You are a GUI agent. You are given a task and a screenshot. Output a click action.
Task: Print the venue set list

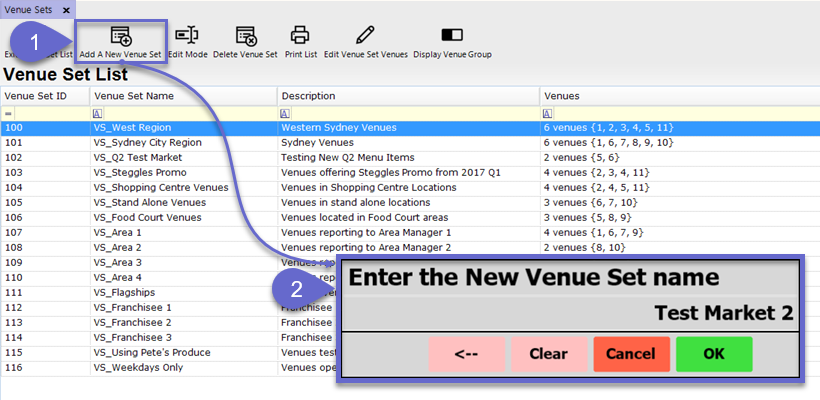click(x=299, y=37)
